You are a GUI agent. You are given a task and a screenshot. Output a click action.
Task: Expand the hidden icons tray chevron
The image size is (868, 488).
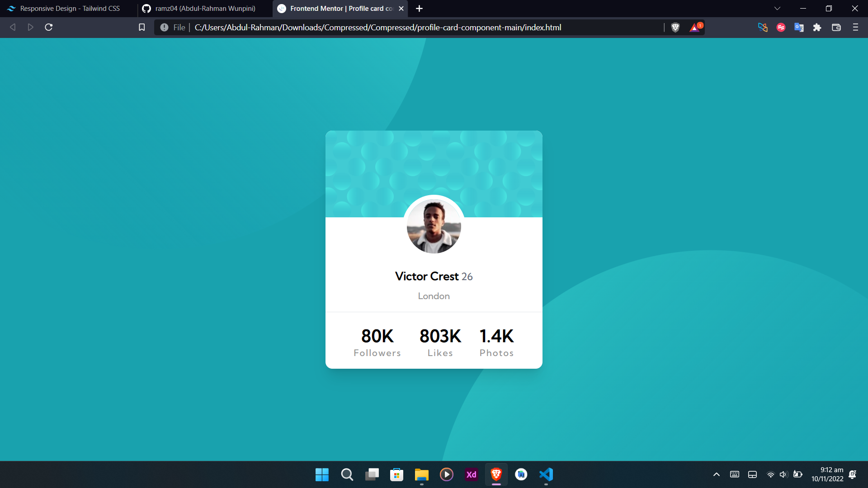click(x=717, y=474)
